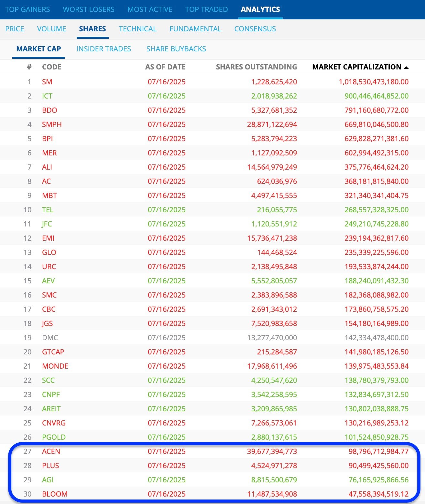Open stock code GTCAP

tap(53, 352)
